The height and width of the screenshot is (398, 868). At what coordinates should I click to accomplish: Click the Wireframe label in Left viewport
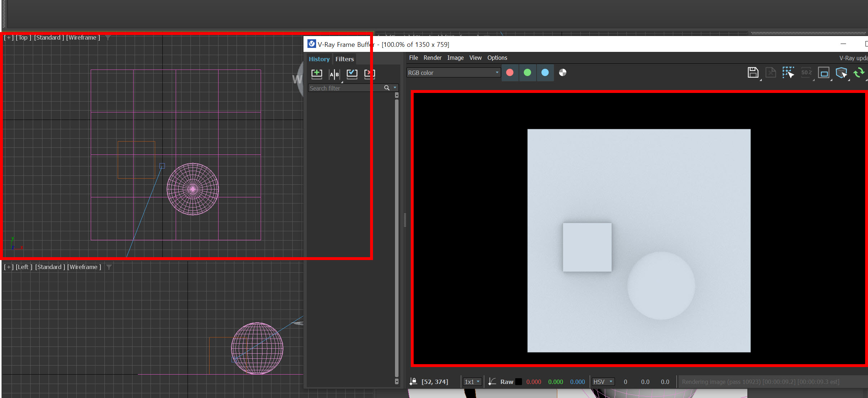84,267
